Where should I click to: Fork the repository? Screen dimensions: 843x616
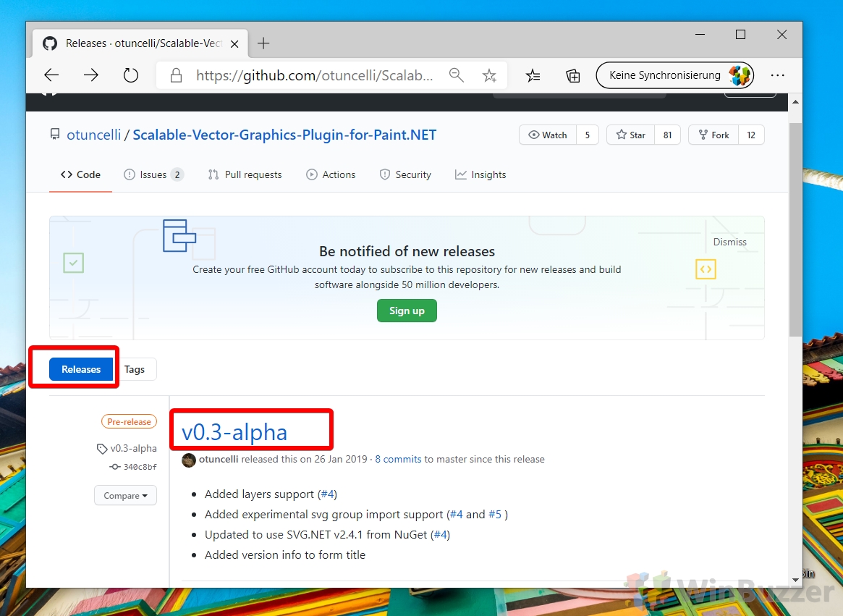point(713,135)
